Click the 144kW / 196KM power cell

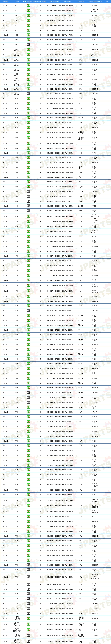tap(68, 383)
